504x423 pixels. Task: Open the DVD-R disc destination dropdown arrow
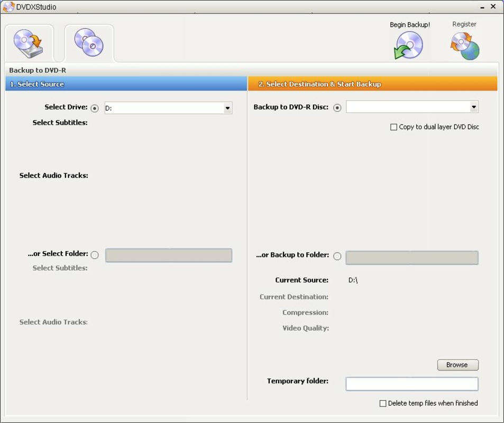click(474, 107)
